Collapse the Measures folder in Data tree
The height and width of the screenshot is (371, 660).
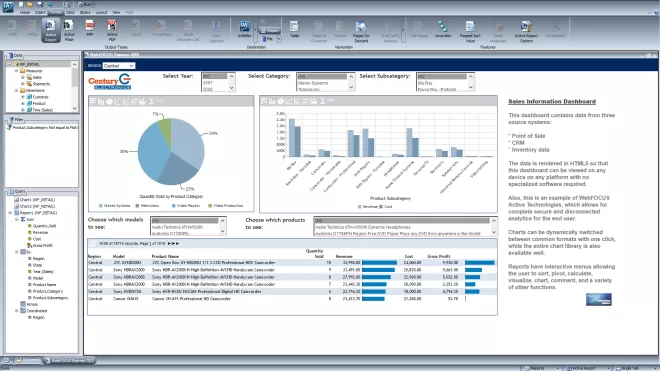(x=16, y=71)
